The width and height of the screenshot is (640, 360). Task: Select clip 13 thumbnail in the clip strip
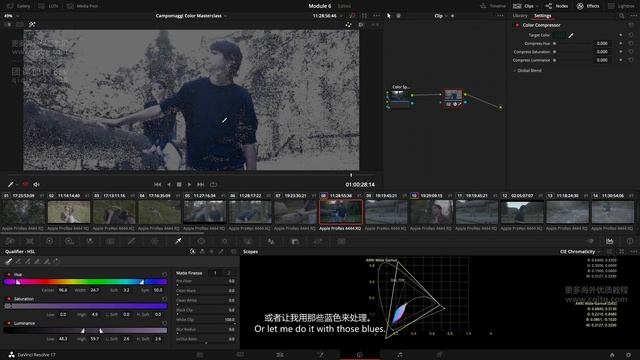[x=567, y=212]
